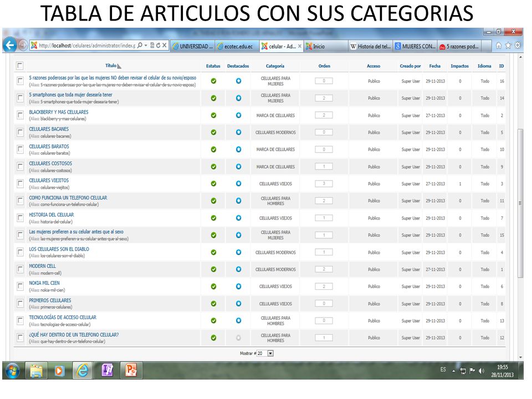532x399 pixels.
Task: Toggle status icon for PRIMEROS CELULARES
Action: (x=213, y=304)
